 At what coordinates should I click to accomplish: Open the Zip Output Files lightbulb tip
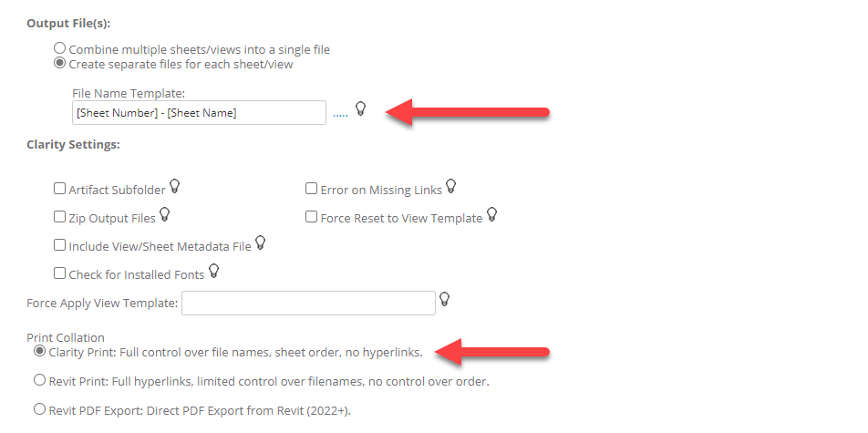coord(165,216)
